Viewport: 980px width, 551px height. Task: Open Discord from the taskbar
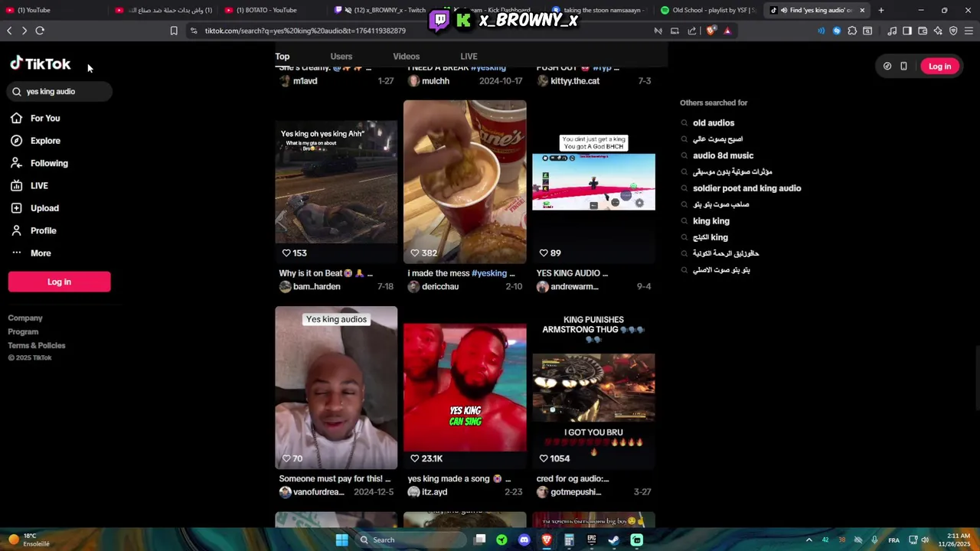tap(524, 540)
